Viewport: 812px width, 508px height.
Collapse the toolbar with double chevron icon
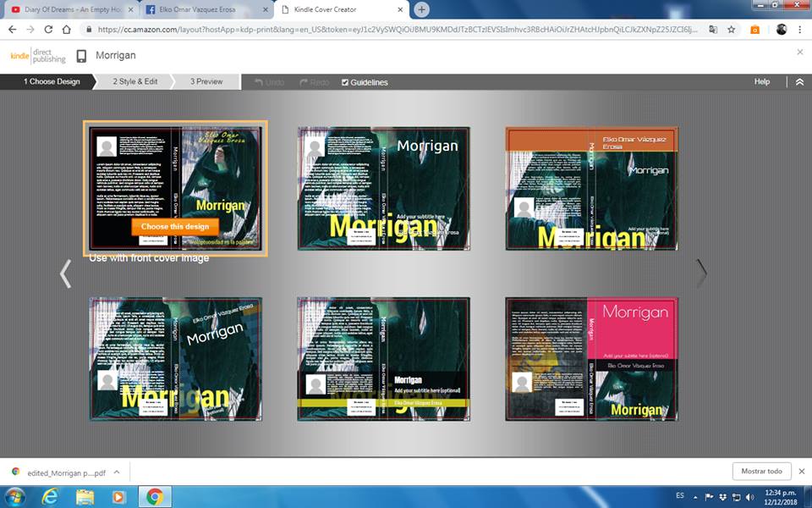click(799, 82)
